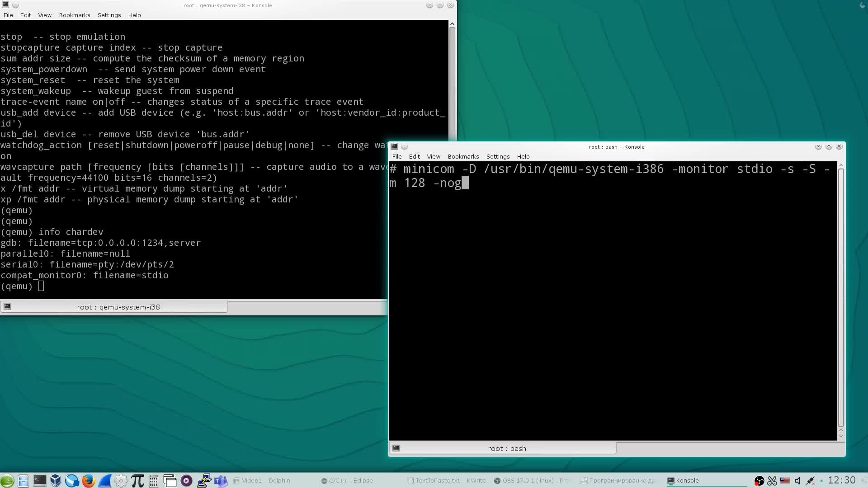Open window menu icon of bash Konsole
868x488 pixels.
394,146
